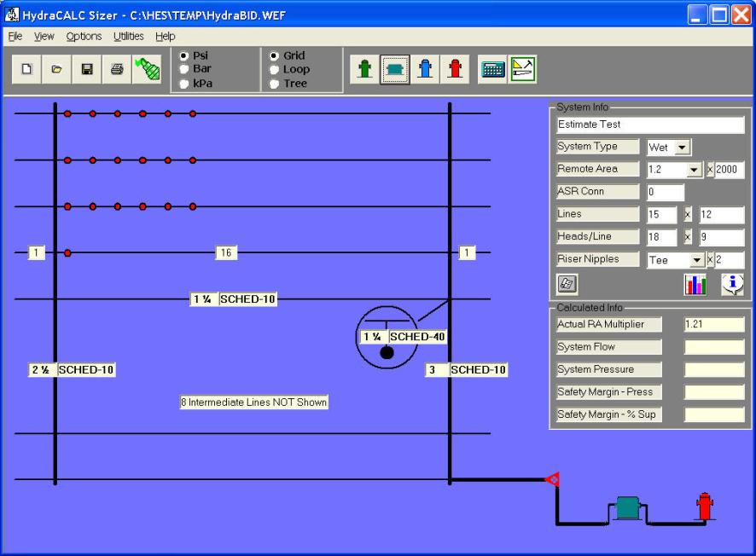Click the Safety Margin - % Sup result field
The height and width of the screenshot is (556, 756).
tap(714, 414)
